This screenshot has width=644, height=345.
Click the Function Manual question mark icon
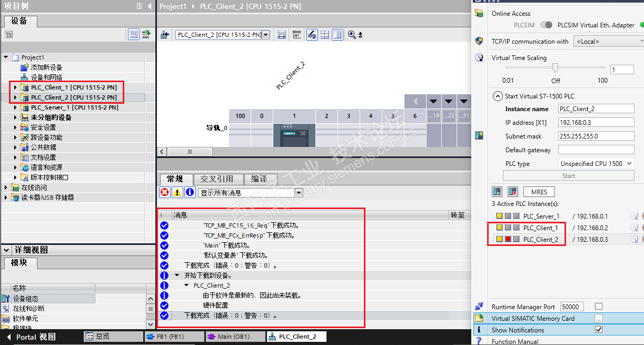479,341
